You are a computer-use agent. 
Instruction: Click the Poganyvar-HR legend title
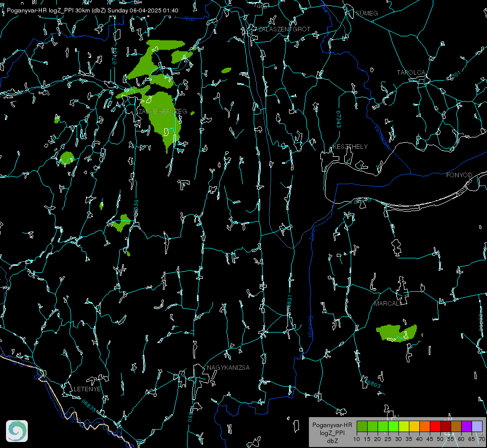(x=332, y=425)
